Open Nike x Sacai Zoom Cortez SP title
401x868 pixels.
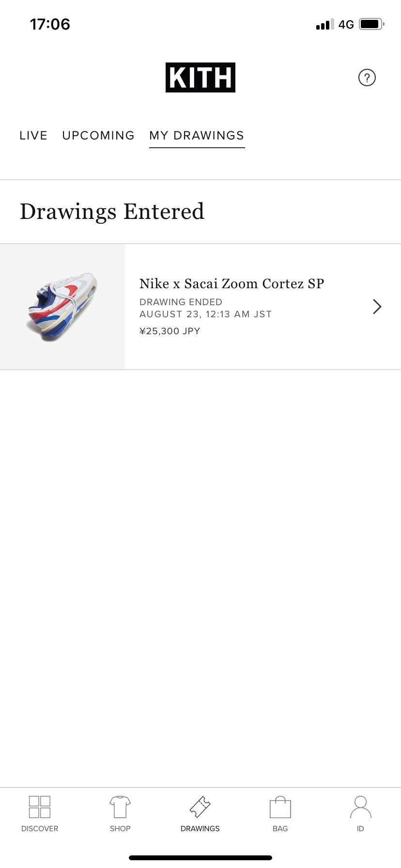point(231,283)
